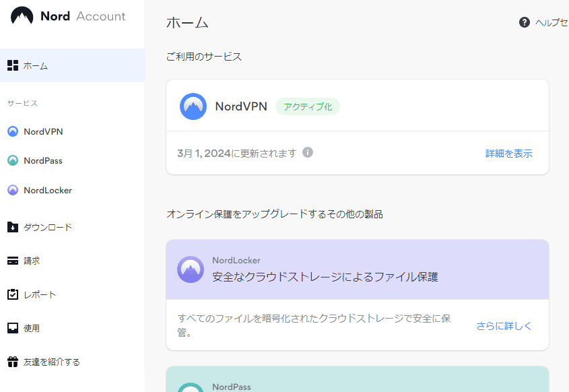Click the inbox icon next to 使用
This screenshot has height=392, width=569.
pos(13,328)
